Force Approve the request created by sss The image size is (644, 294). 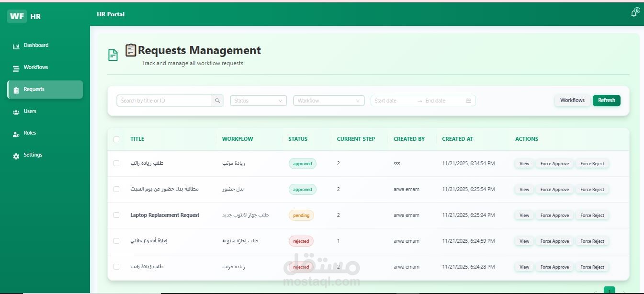click(554, 164)
